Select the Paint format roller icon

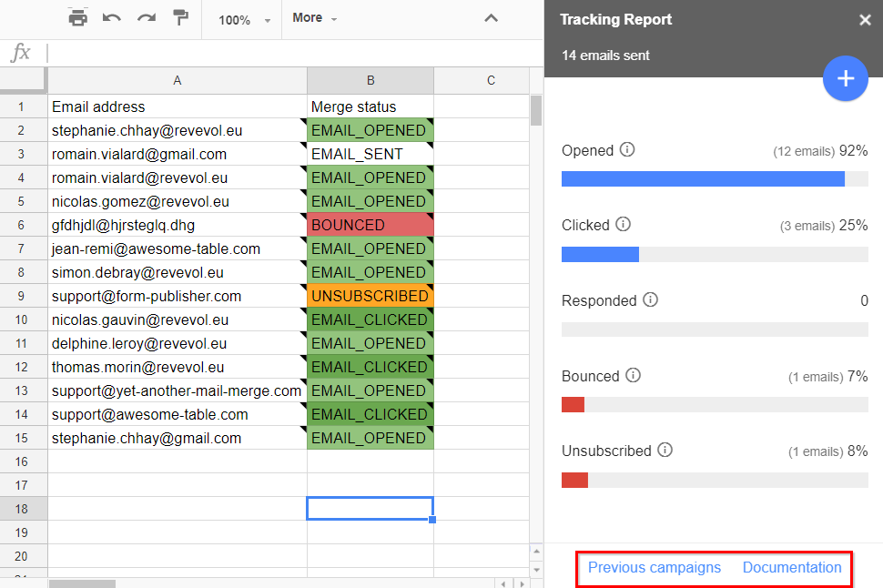pos(180,18)
